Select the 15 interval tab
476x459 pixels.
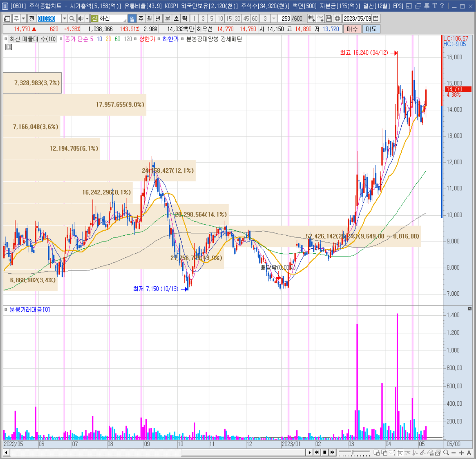tap(229, 18)
